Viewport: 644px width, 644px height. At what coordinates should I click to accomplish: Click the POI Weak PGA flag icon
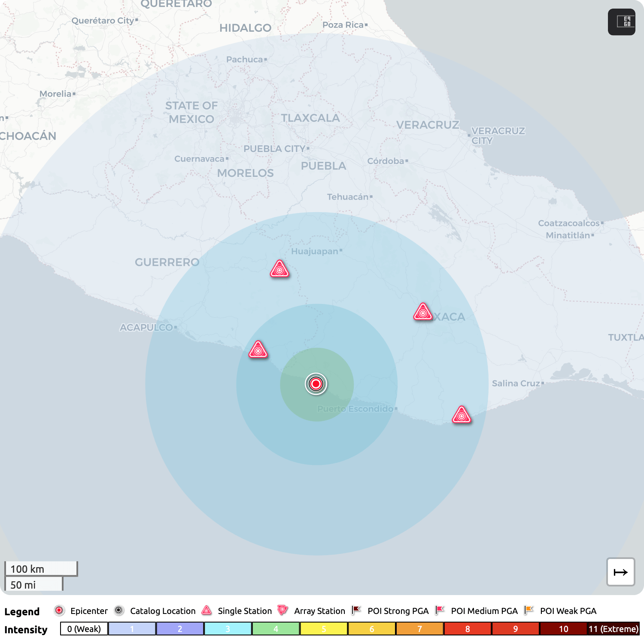point(529,611)
